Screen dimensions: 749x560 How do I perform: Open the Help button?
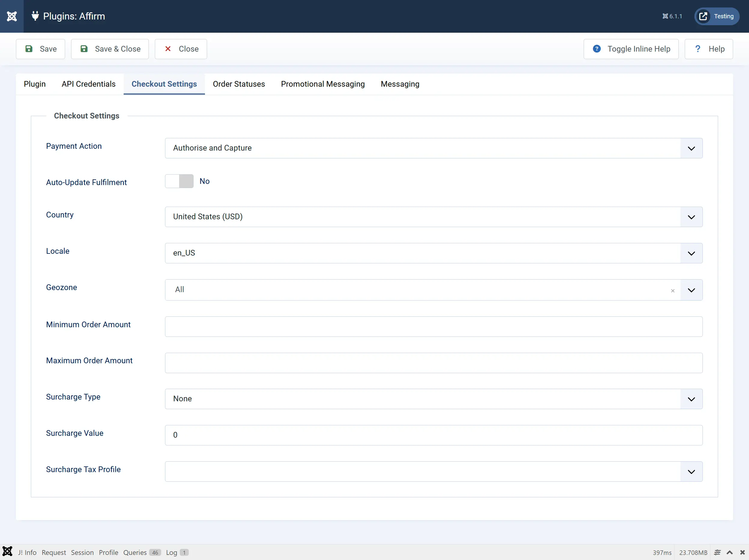click(x=709, y=49)
